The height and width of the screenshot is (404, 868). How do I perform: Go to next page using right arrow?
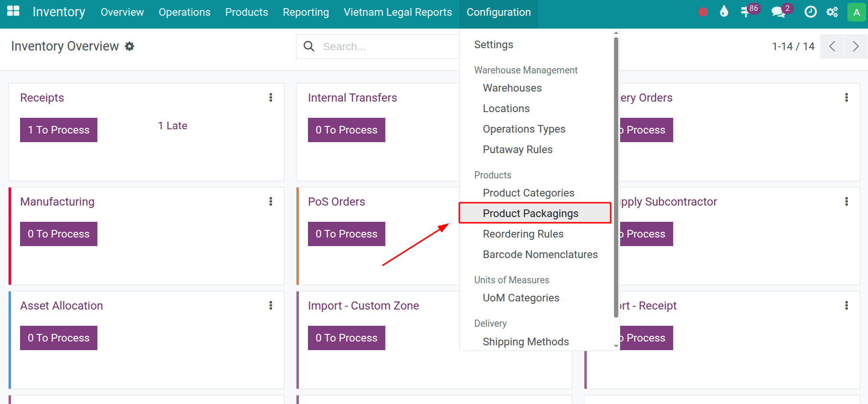[856, 46]
